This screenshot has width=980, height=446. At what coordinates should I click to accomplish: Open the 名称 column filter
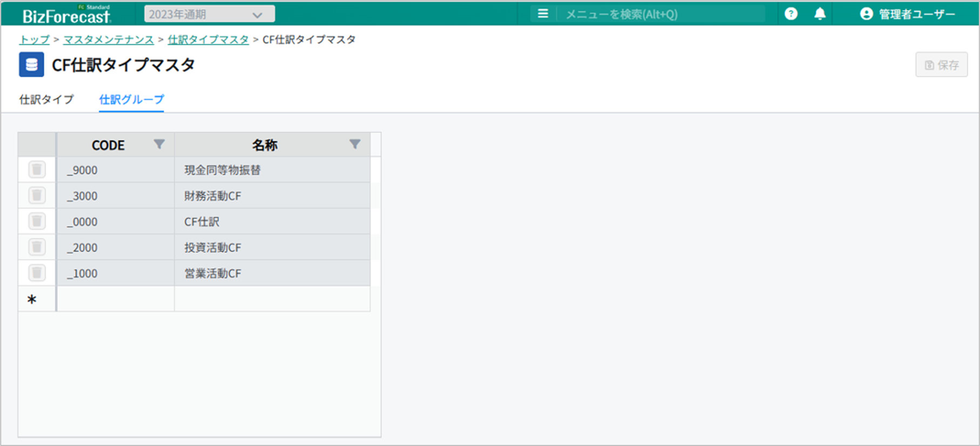[354, 144]
